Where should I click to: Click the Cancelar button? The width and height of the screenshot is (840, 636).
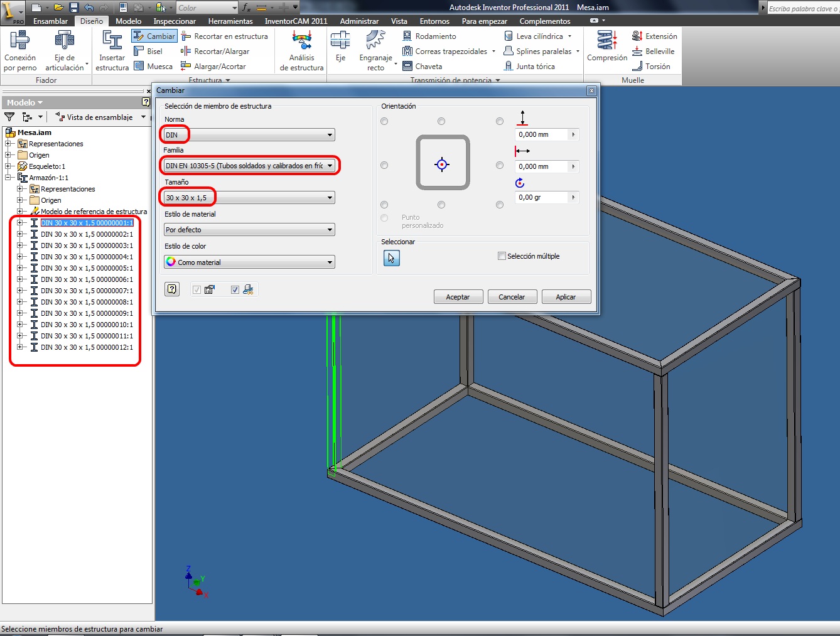pyautogui.click(x=512, y=297)
